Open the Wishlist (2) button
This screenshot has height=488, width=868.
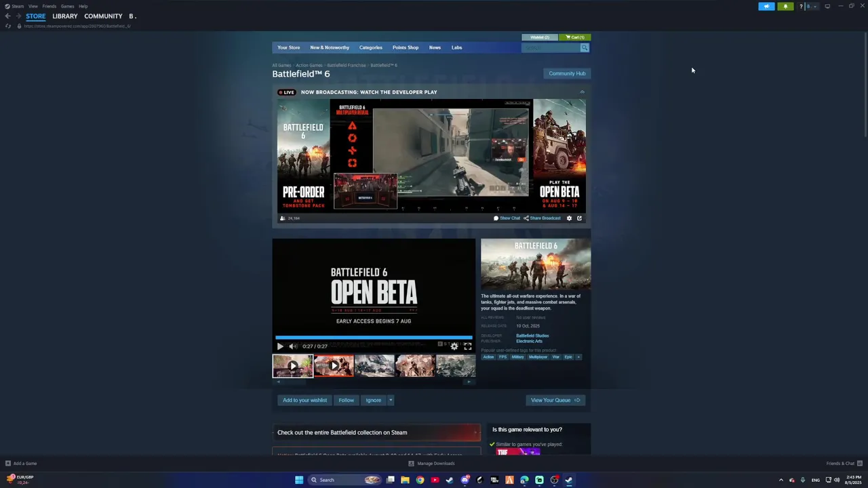coord(540,37)
